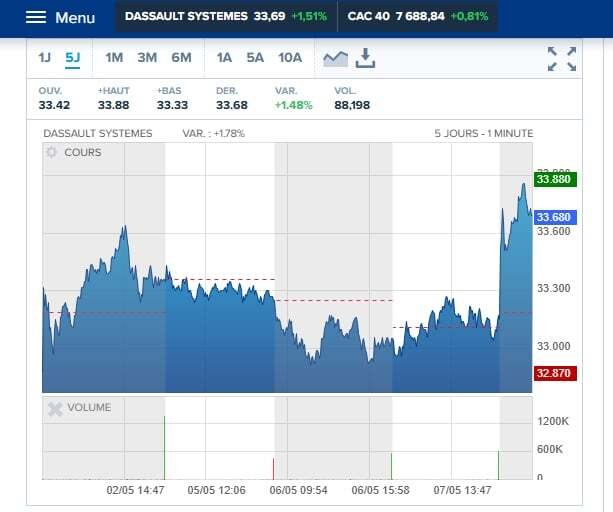The image size is (613, 512).
Task: Click the 33.880 high price marker
Action: tap(555, 179)
